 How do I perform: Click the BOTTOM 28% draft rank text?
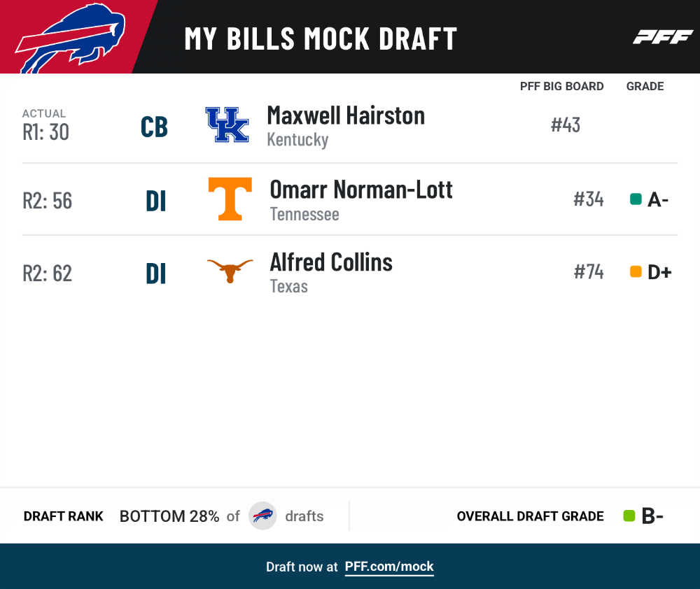(169, 516)
